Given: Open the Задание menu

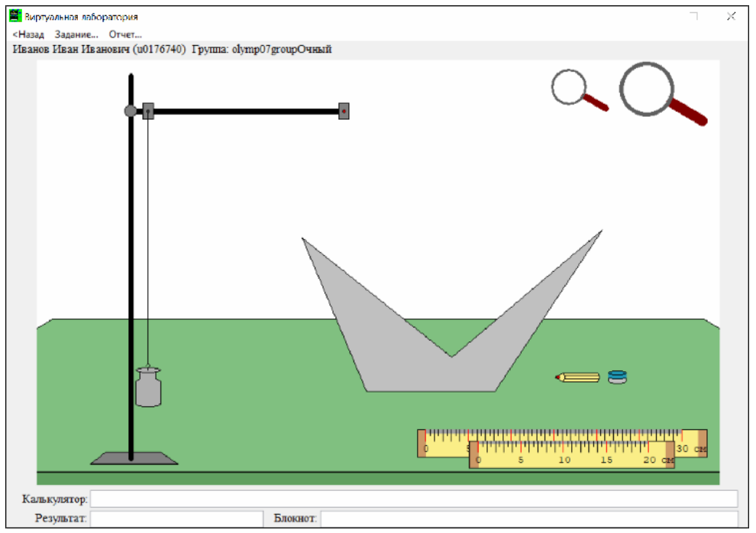Looking at the screenshot, I should coord(76,34).
